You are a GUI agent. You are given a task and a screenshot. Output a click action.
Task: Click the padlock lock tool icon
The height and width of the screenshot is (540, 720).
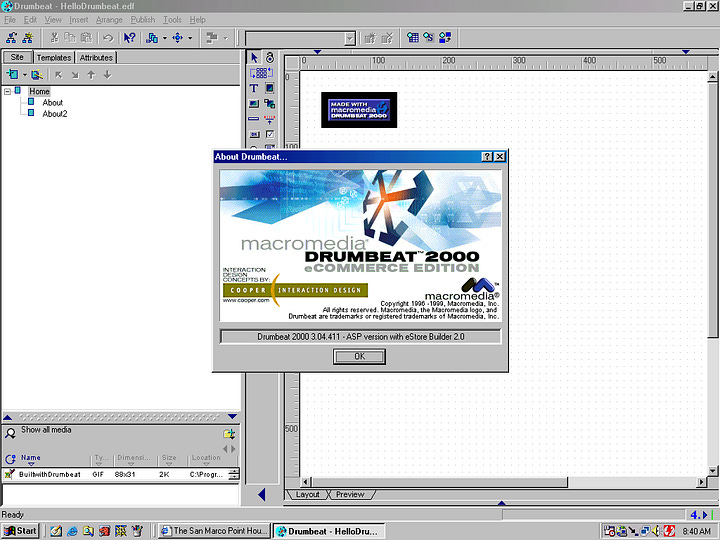click(x=270, y=58)
